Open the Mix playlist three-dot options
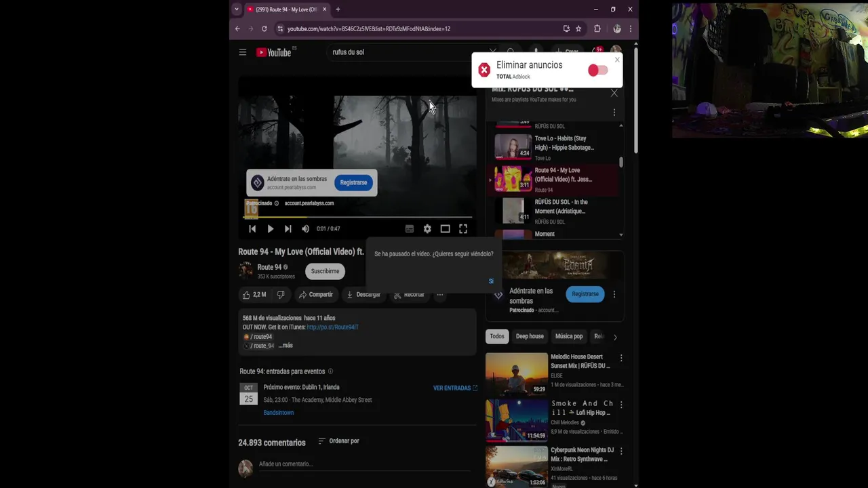 click(614, 113)
